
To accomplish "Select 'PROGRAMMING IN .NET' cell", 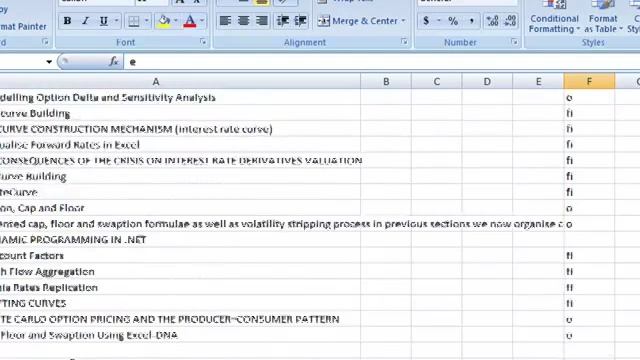I will 180,240.
